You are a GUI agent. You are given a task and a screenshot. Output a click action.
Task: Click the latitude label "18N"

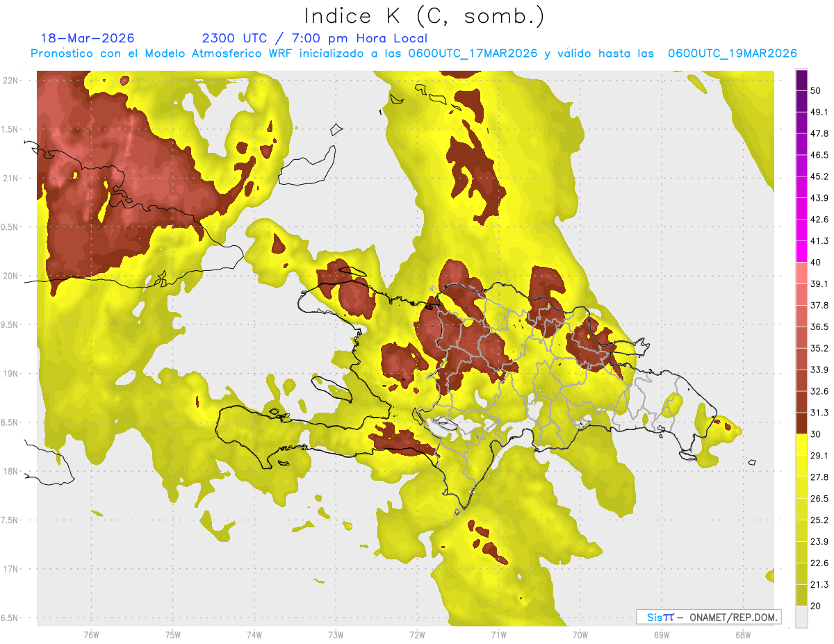point(10,471)
